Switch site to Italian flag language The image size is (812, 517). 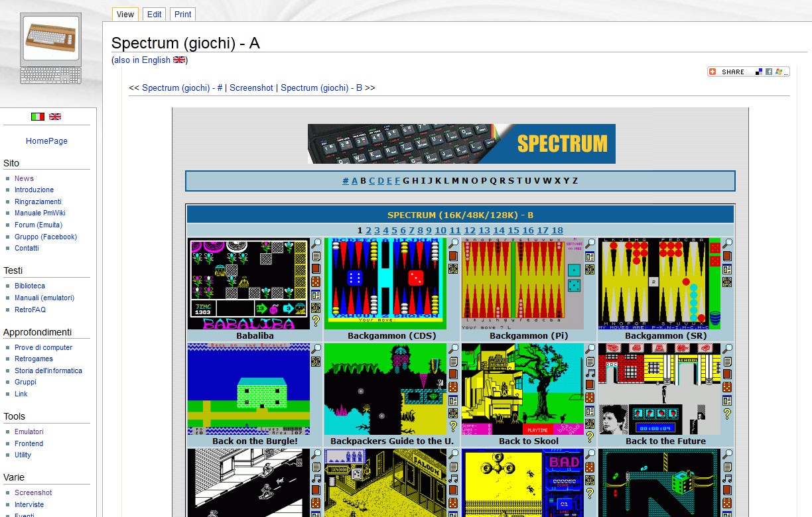tap(38, 117)
